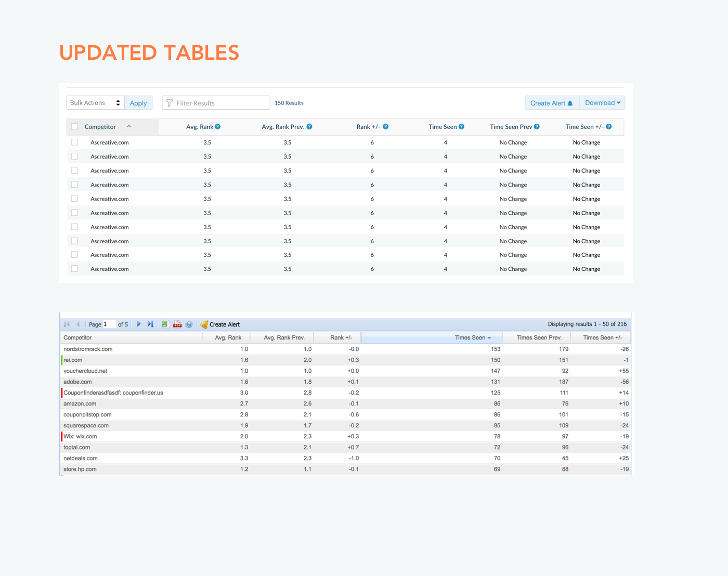Open Avg. Rank Prev. help icon
The width and height of the screenshot is (728, 576).
click(309, 126)
